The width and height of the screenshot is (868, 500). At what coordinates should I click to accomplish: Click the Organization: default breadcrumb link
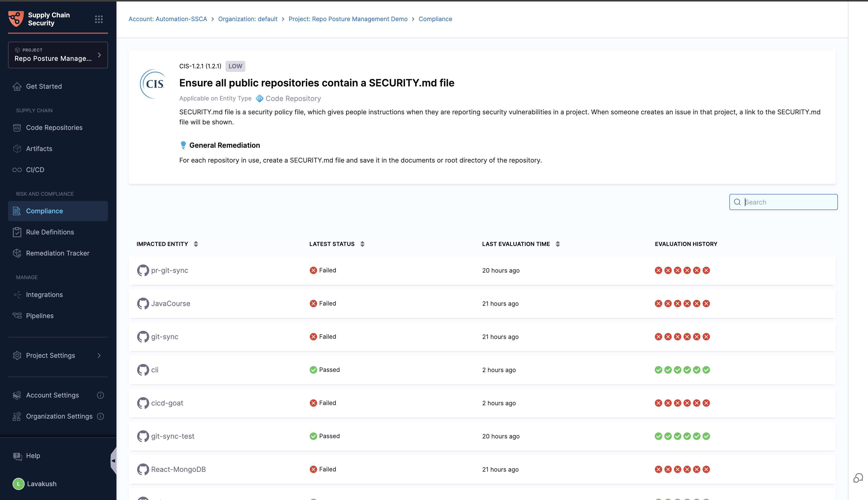[247, 19]
